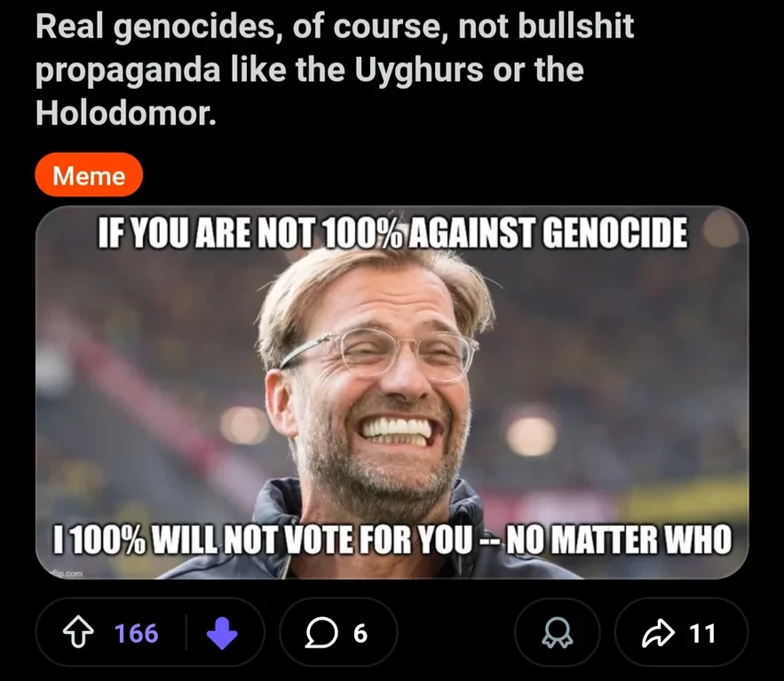Image resolution: width=784 pixels, height=681 pixels.
Task: Share the post using the curved arrow icon
Action: click(658, 633)
